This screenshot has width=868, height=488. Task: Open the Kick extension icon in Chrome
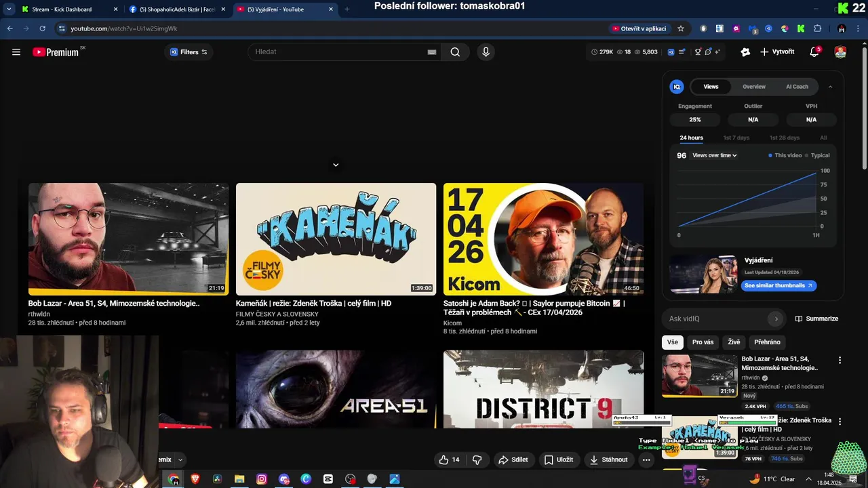point(801,28)
